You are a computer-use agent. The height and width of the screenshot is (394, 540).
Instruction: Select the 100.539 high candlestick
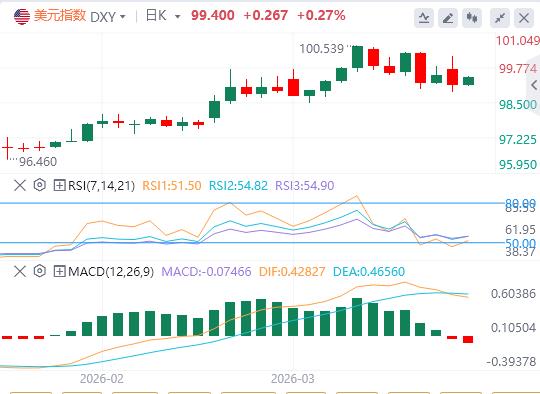[x=357, y=58]
